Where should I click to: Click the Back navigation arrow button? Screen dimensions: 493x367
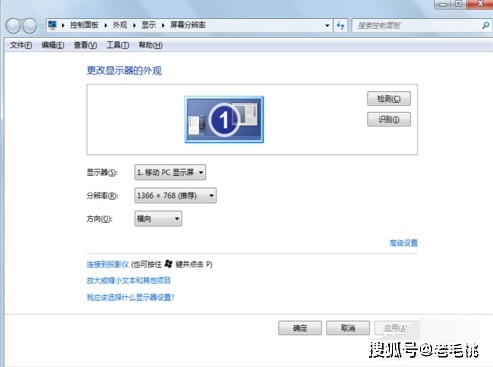[13, 25]
